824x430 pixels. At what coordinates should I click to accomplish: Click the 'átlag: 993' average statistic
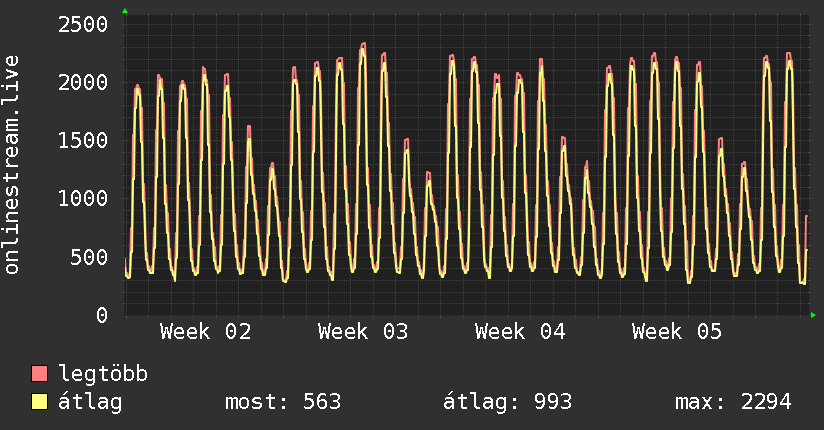click(x=507, y=403)
